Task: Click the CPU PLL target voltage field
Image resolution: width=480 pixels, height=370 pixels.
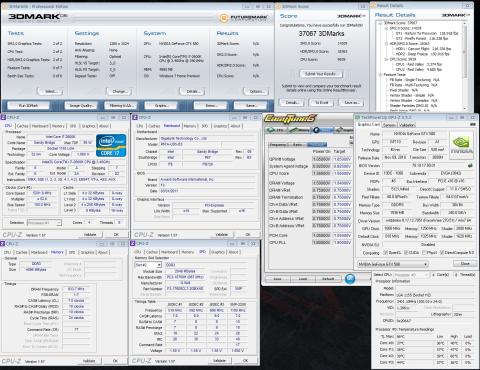Action: tap(342, 242)
